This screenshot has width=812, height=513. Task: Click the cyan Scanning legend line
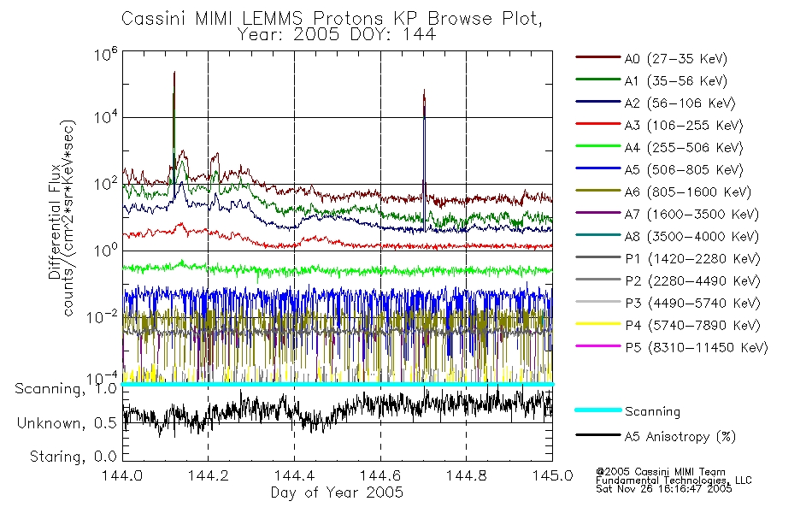pos(597,410)
